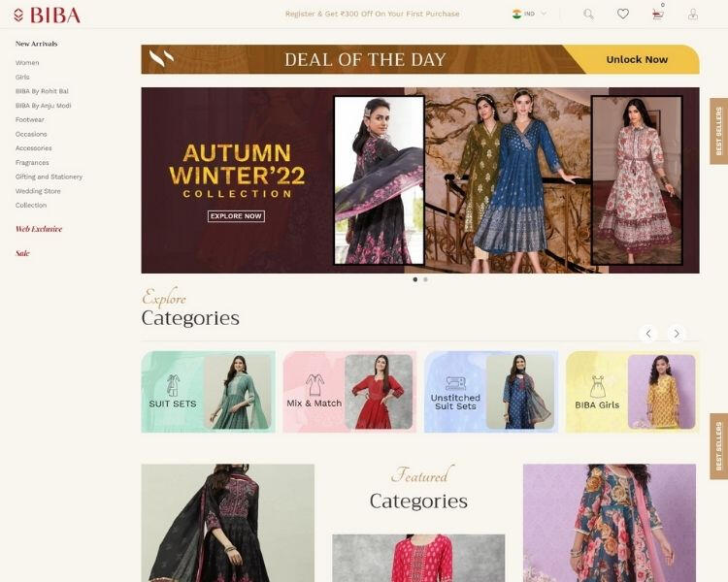This screenshot has height=582, width=728.
Task: Open the Wedding Store menu item
Action: 38,191
